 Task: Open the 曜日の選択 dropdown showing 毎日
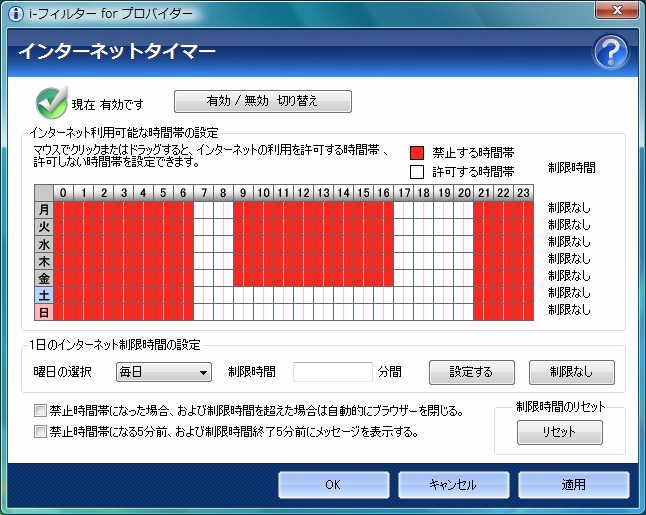tap(164, 372)
